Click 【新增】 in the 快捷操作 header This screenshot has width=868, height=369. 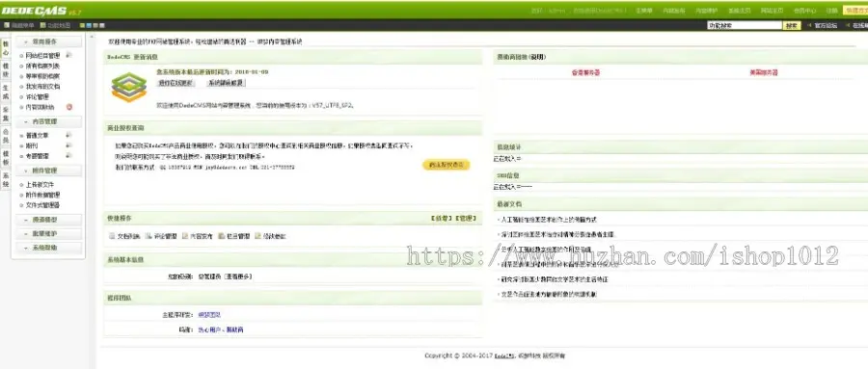[x=440, y=219]
